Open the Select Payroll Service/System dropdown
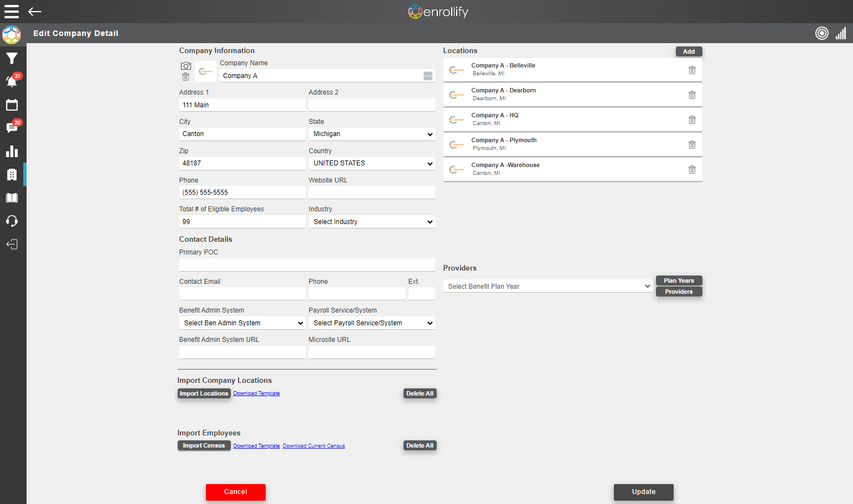The width and height of the screenshot is (853, 504). pyautogui.click(x=372, y=323)
